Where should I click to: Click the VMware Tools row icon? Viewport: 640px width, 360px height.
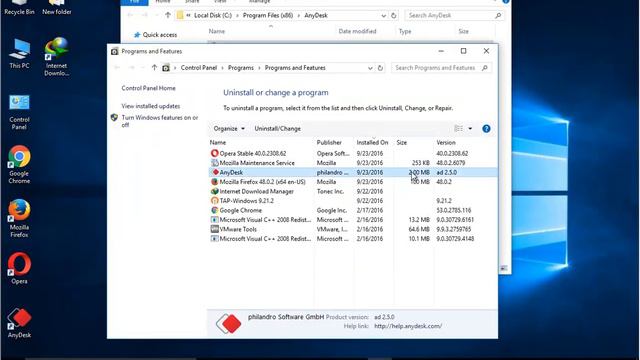tap(214, 229)
